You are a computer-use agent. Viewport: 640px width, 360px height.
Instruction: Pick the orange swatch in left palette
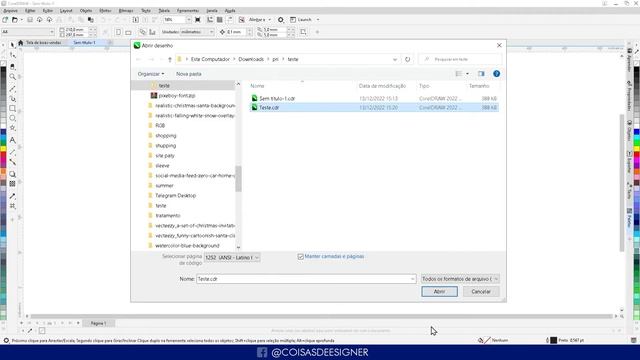[3, 172]
